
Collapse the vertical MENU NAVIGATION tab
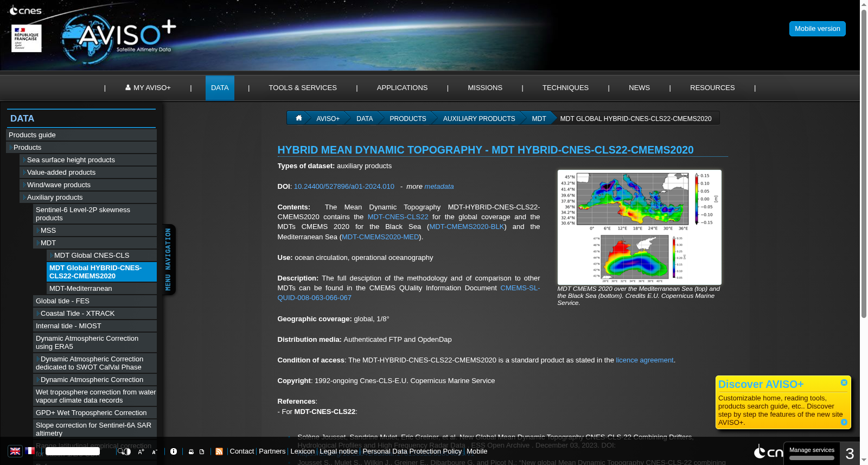click(168, 259)
